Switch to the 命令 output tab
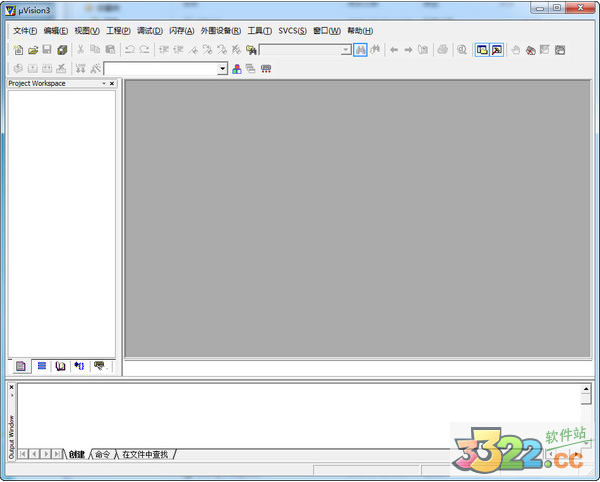Screen dimensions: 600x482 [x=103, y=454]
